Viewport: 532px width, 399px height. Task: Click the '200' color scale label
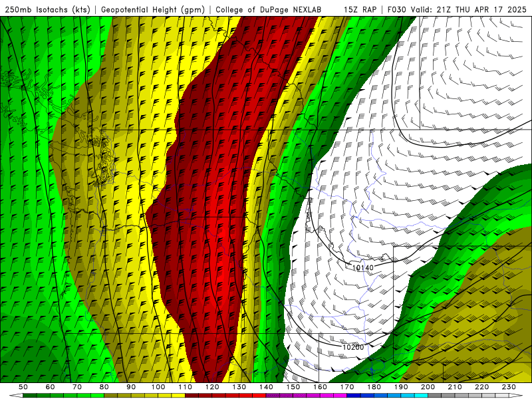(x=428, y=387)
